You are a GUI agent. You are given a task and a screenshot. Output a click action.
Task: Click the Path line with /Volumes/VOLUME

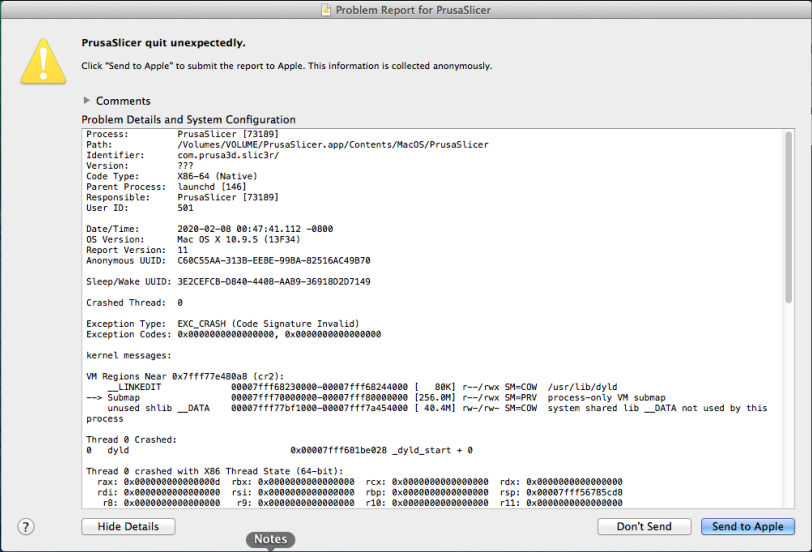point(287,144)
